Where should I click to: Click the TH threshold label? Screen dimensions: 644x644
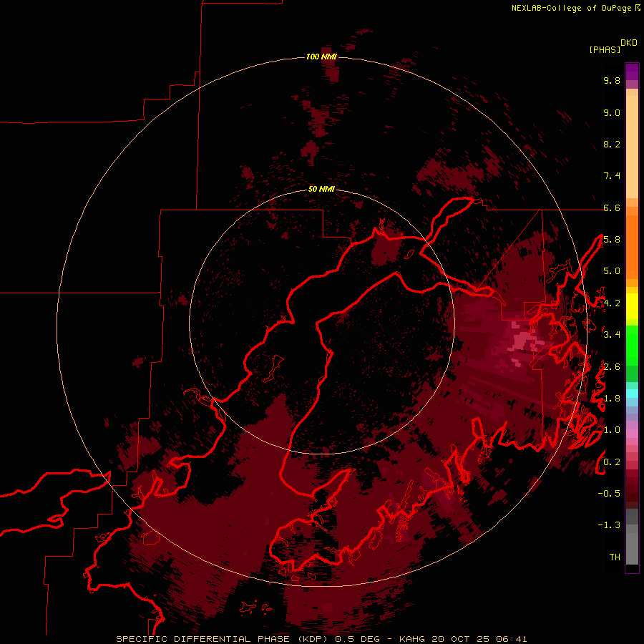pyautogui.click(x=615, y=557)
